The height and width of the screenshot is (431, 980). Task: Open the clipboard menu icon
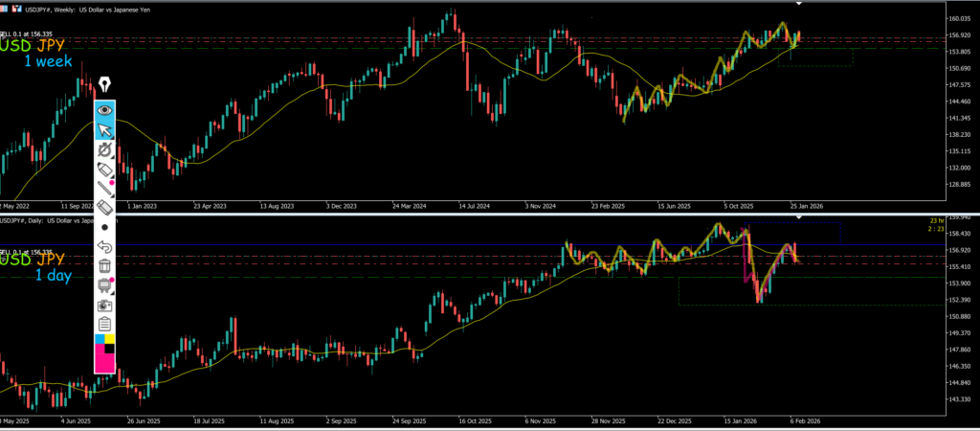(105, 324)
